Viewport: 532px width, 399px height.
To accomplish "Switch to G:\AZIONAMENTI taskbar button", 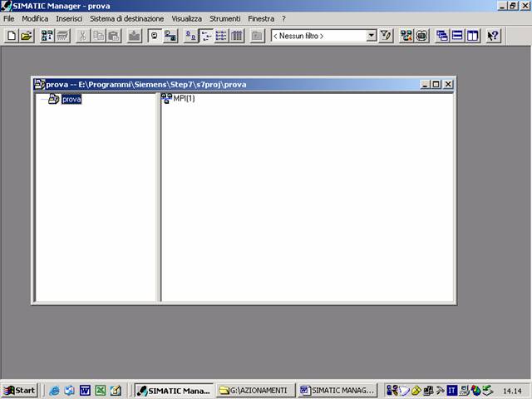I will 254,390.
